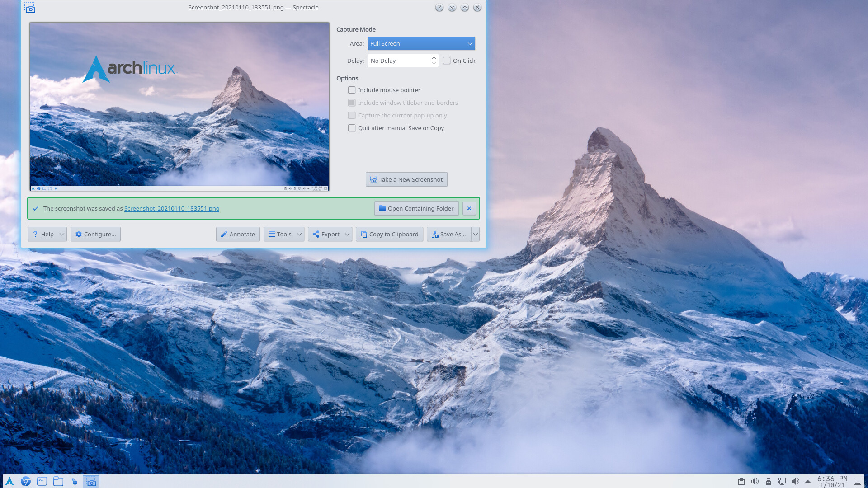Click the network icon in system tray

(x=783, y=482)
